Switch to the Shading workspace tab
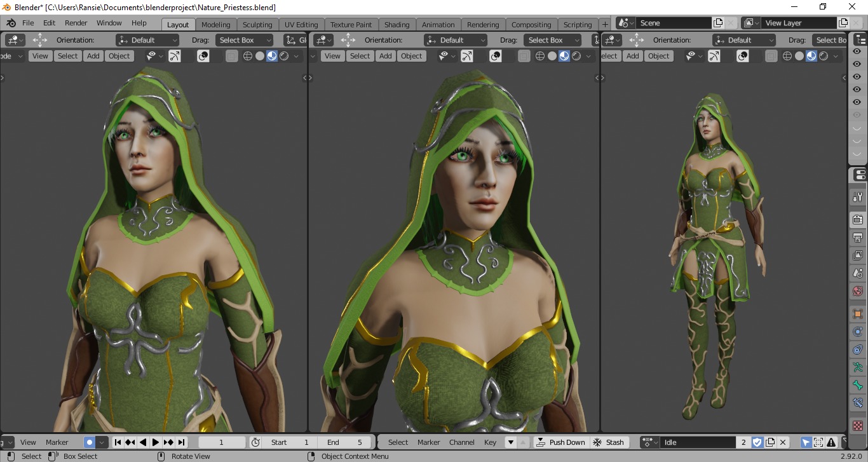The height and width of the screenshot is (462, 868). click(x=397, y=25)
